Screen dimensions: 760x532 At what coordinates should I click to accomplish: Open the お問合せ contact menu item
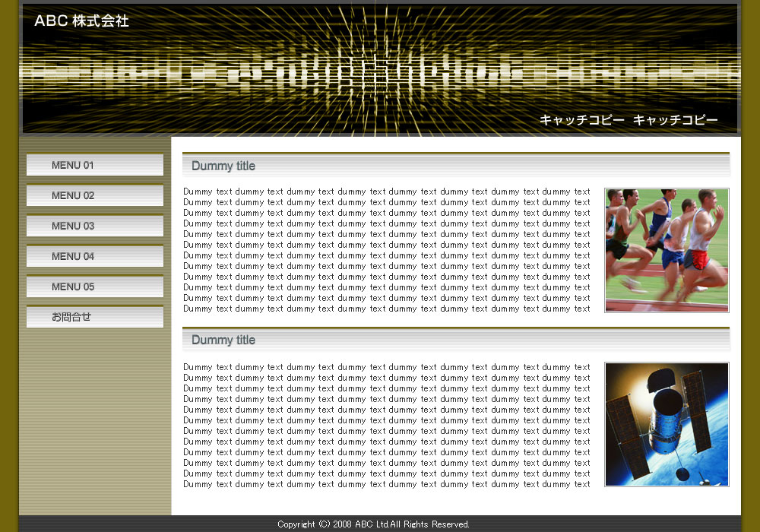tap(95, 317)
